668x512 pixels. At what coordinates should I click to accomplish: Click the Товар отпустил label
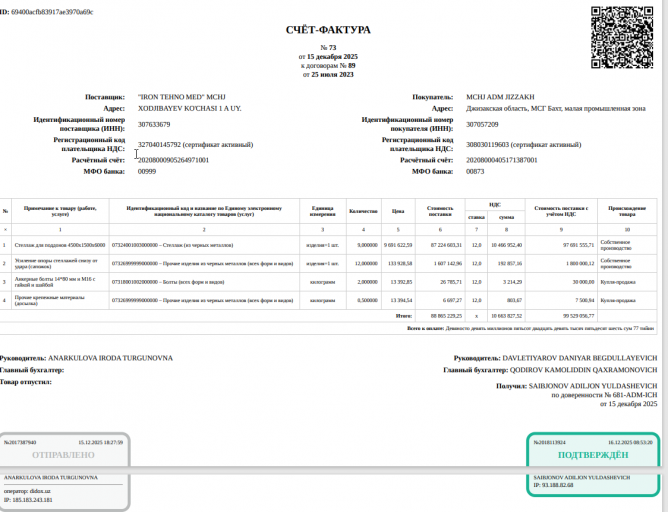[26, 382]
